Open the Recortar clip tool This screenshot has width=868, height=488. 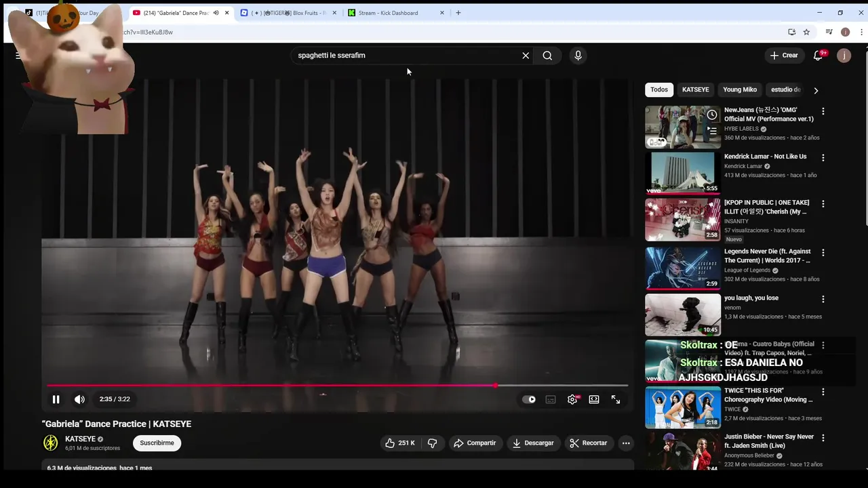pos(589,443)
